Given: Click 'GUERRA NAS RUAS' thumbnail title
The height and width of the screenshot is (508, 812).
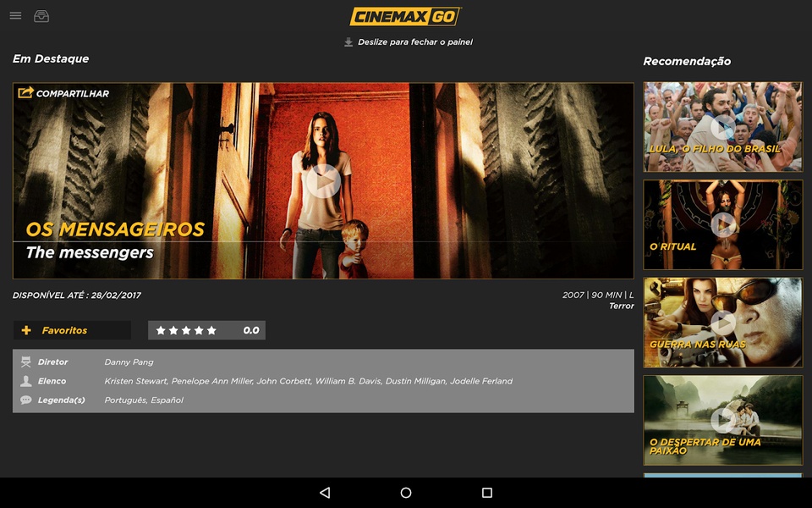Looking at the screenshot, I should (698, 345).
